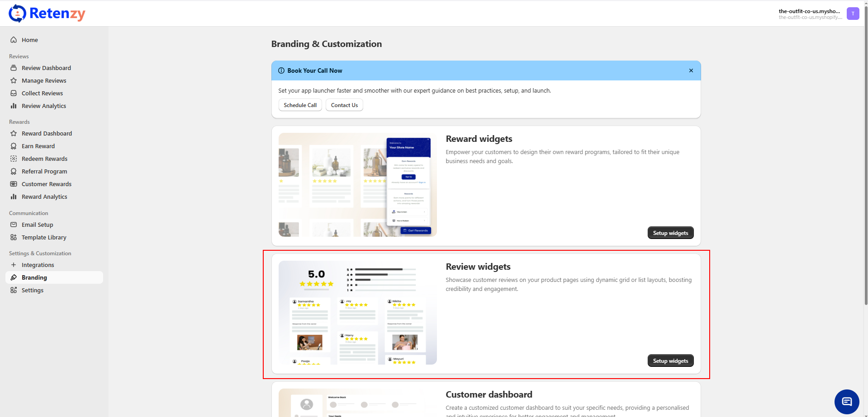Click the Collect Reviews icon

[14, 93]
